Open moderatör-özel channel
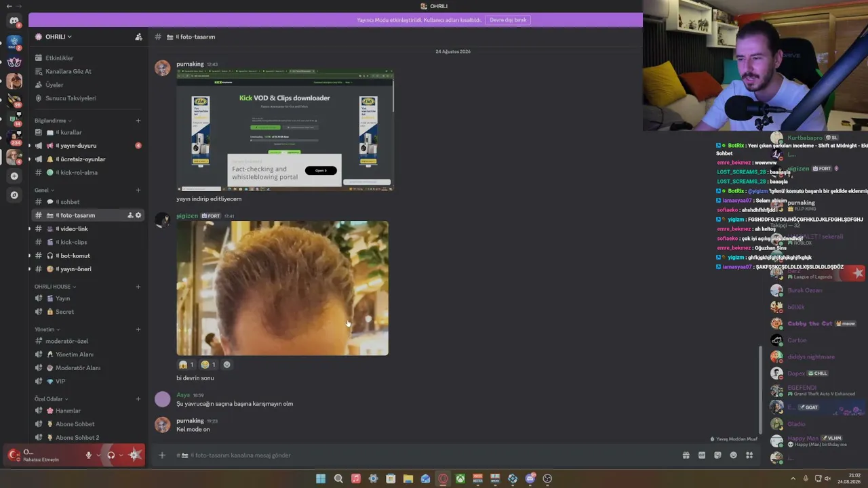 [x=87, y=341]
